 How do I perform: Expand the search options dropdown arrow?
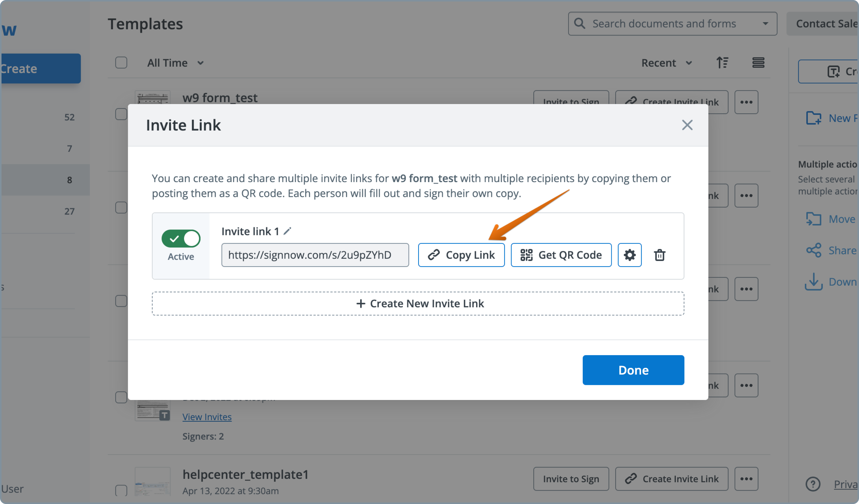(765, 23)
